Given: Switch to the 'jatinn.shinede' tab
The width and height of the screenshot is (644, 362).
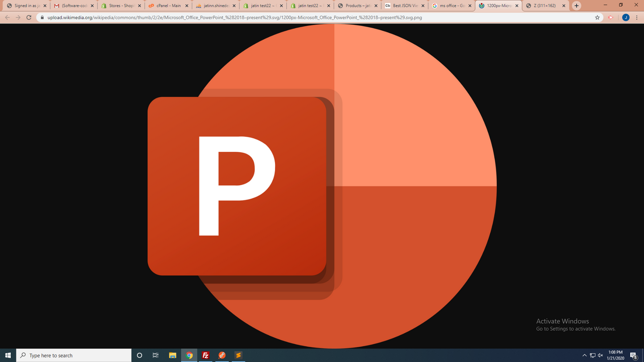Looking at the screenshot, I should [x=215, y=6].
